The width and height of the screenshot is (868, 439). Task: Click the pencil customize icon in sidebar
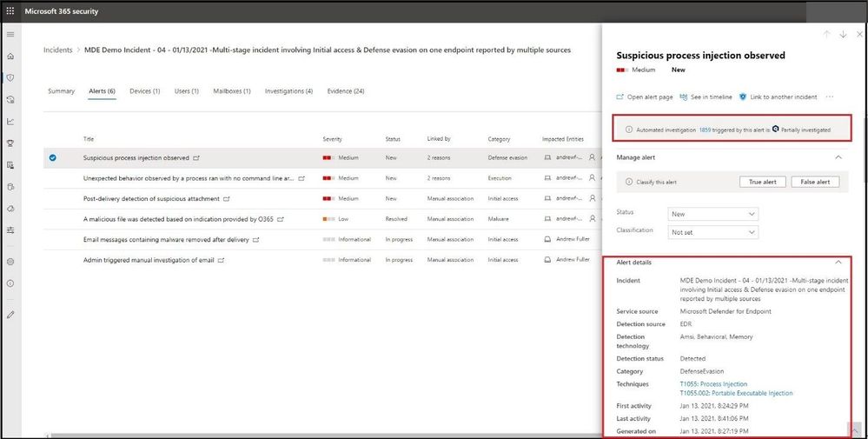10,315
